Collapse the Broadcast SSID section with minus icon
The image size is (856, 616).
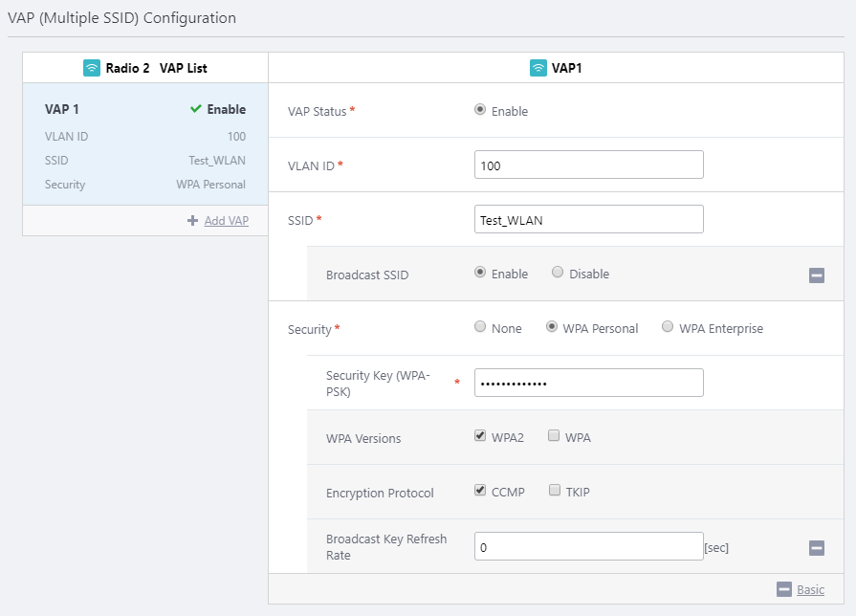click(817, 275)
